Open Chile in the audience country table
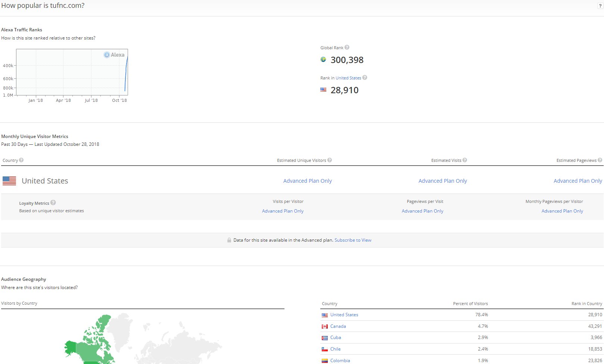 (x=335, y=349)
